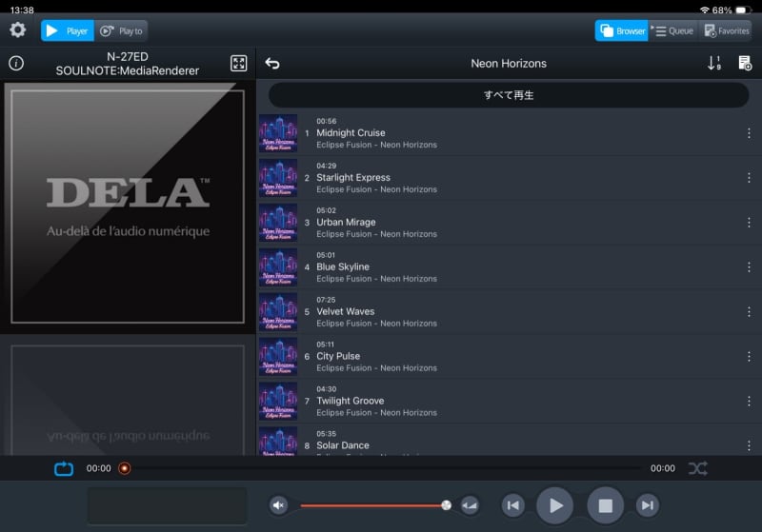Switch to the Play to mode
Screen dimensions: 762x532
click(x=121, y=30)
